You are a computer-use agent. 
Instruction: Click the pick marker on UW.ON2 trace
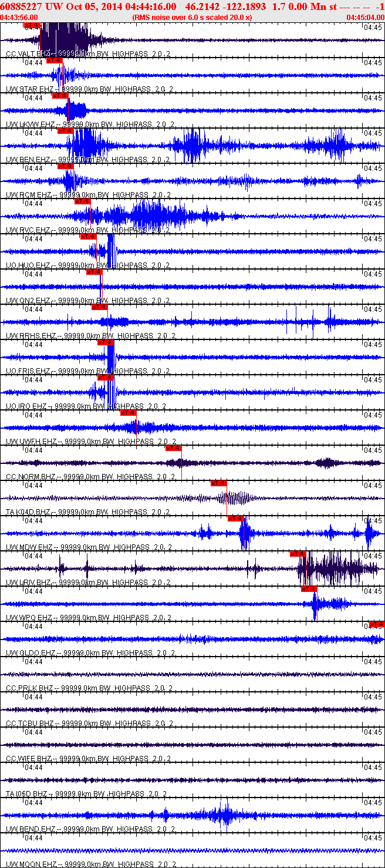click(94, 272)
